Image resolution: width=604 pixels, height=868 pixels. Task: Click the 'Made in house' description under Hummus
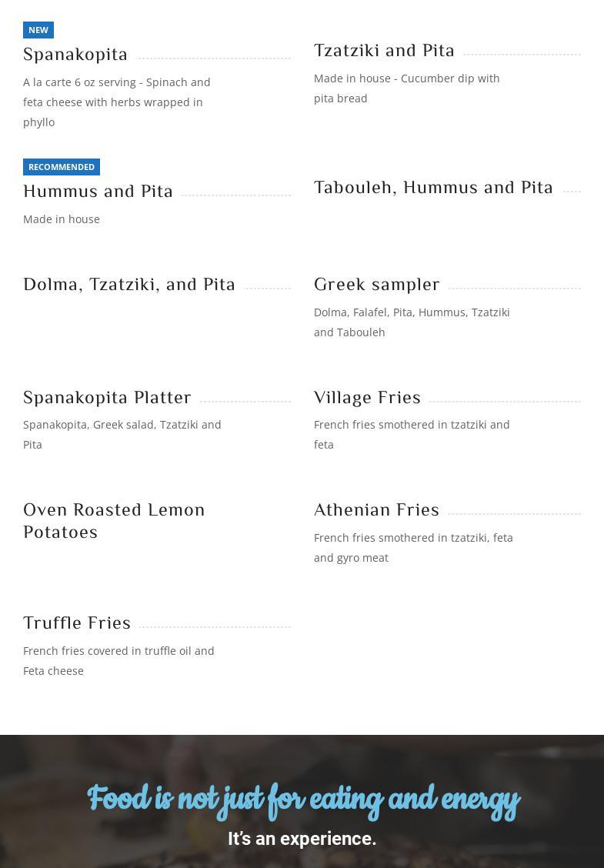point(62,219)
